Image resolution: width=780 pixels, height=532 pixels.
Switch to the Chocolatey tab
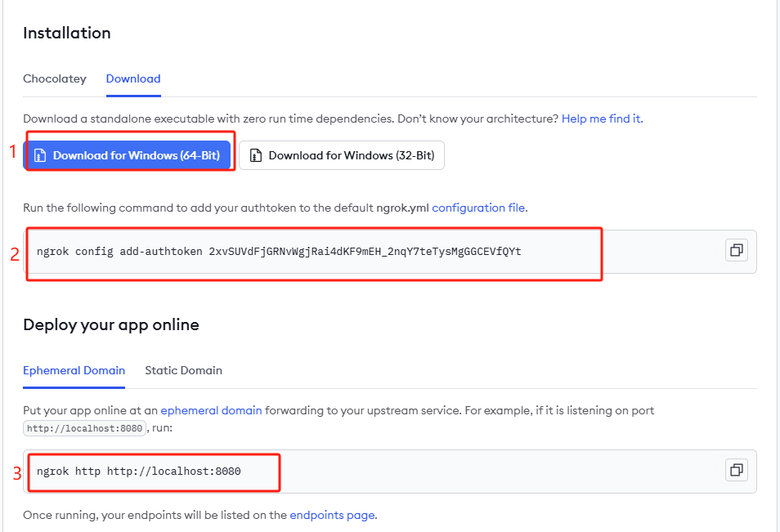click(55, 78)
